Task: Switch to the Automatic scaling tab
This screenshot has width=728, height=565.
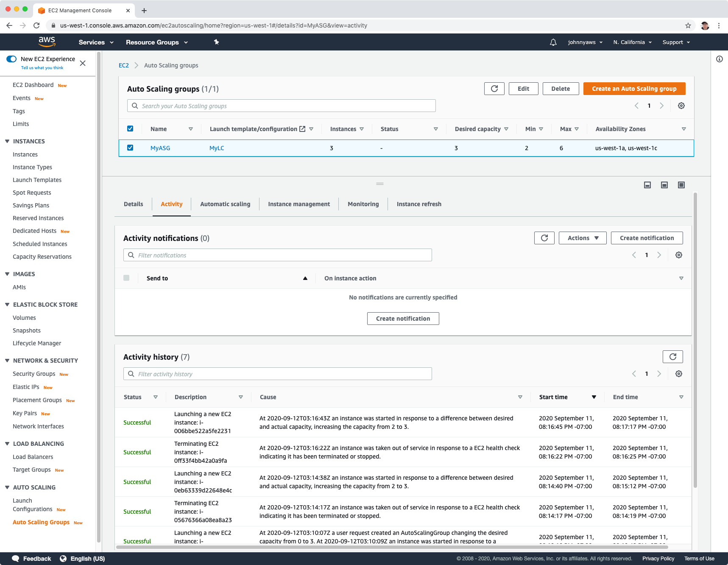Action: click(x=225, y=204)
